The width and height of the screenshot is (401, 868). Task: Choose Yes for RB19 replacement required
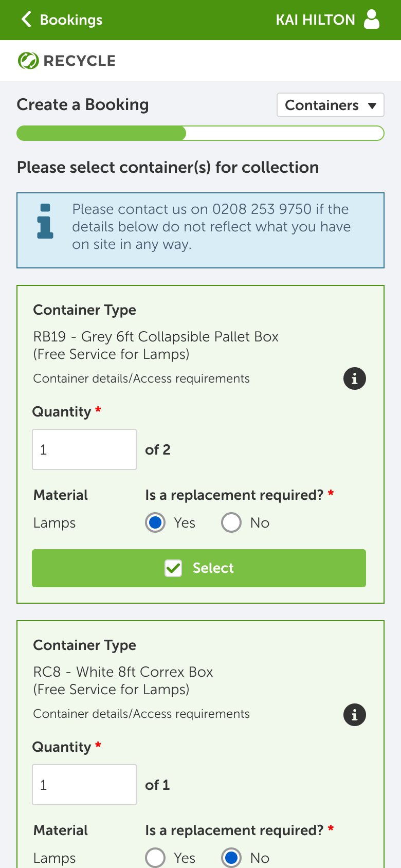coord(155,523)
